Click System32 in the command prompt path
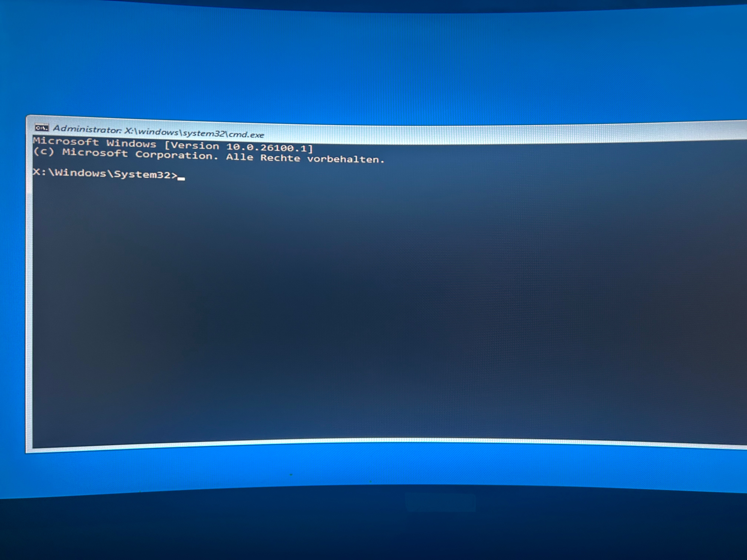747x560 pixels. click(143, 175)
